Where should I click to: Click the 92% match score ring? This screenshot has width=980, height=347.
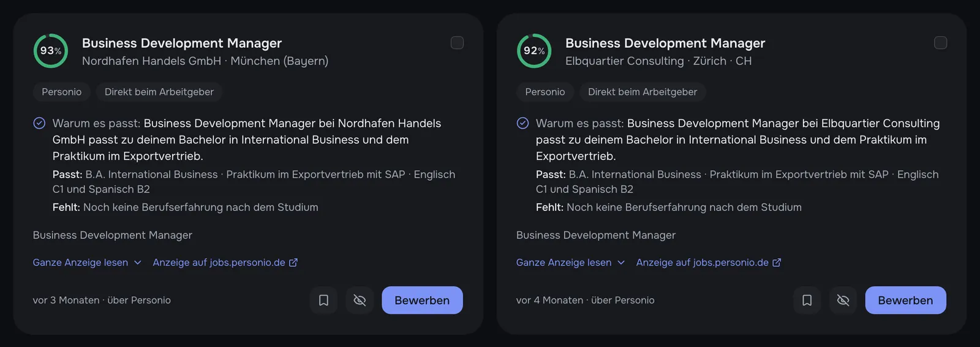pyautogui.click(x=534, y=51)
